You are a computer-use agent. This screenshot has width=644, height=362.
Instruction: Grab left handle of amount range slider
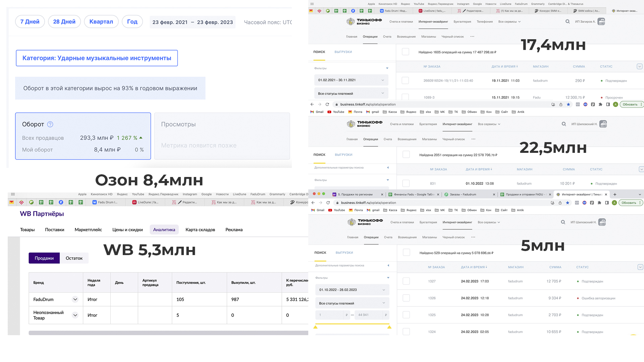[x=315, y=327]
